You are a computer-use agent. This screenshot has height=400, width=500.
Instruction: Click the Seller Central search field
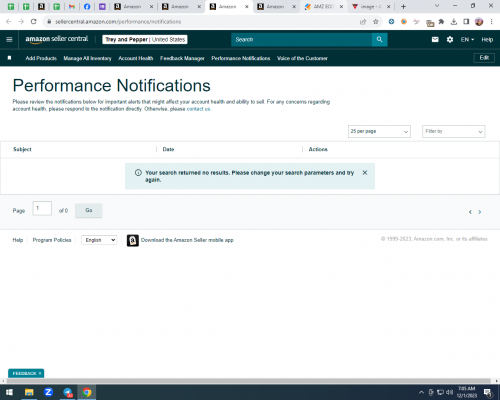pyautogui.click(x=301, y=39)
